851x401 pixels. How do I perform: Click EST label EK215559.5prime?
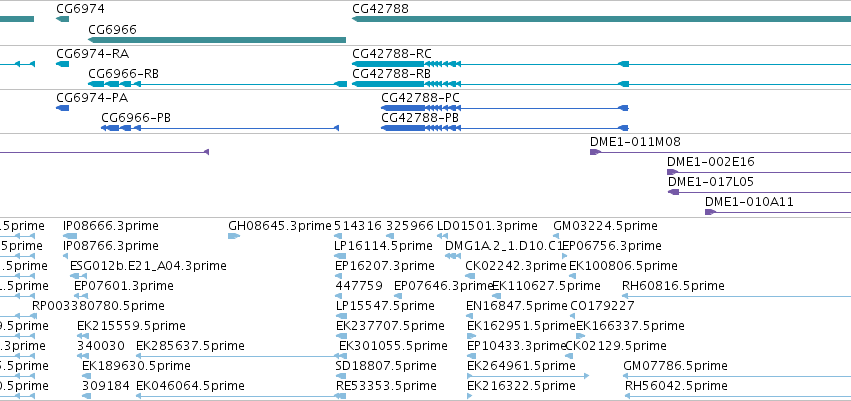point(131,326)
